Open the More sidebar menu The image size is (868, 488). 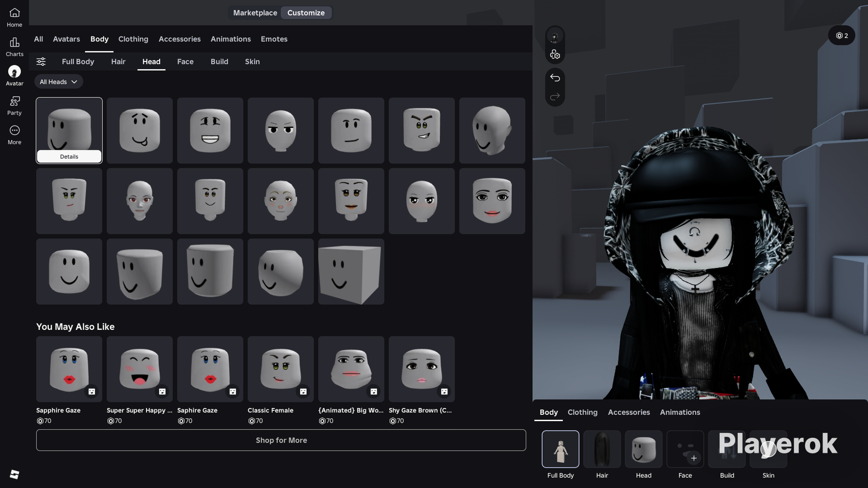(x=14, y=135)
